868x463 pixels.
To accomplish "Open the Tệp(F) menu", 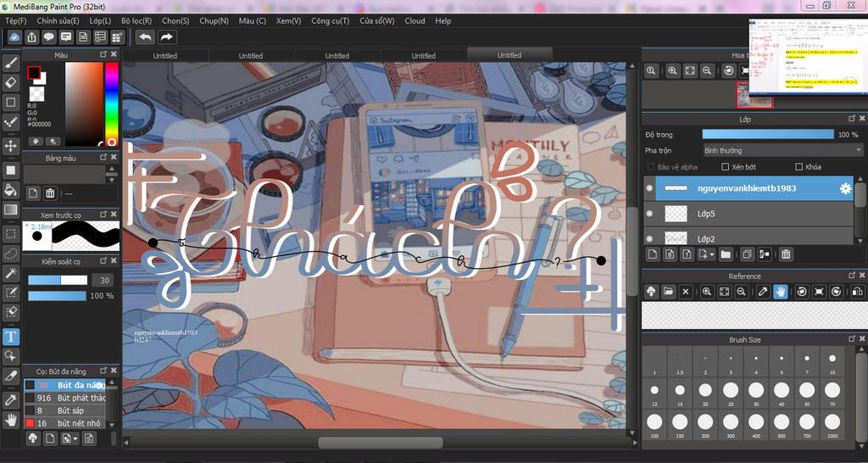I will tap(15, 20).
